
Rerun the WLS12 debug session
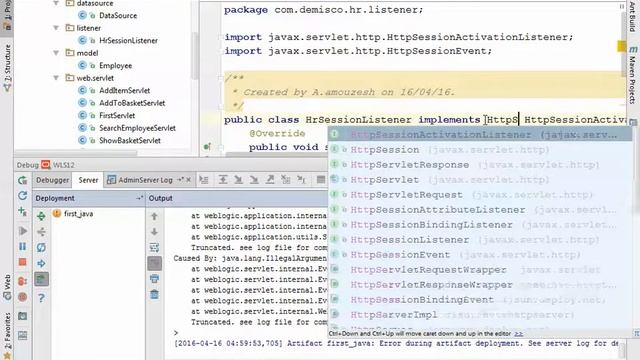22,180
